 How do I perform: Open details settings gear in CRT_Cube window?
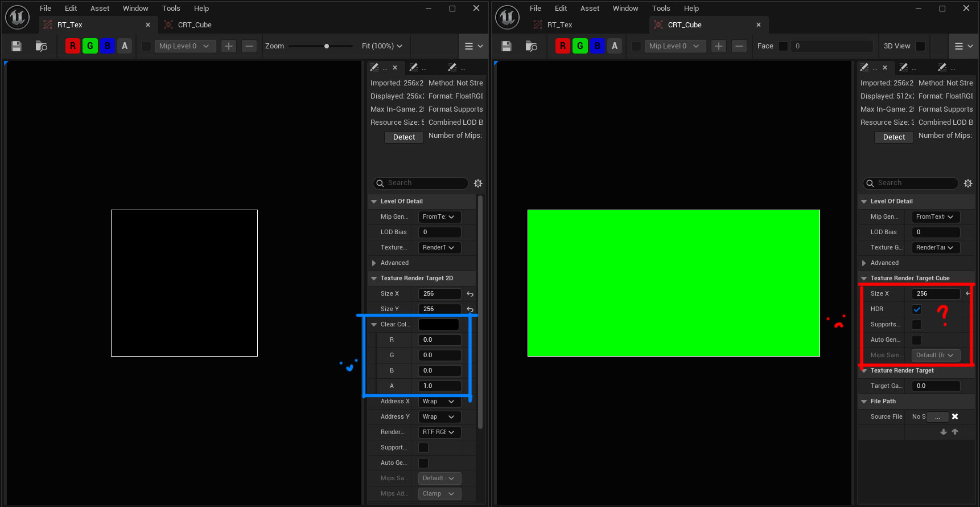(x=968, y=183)
